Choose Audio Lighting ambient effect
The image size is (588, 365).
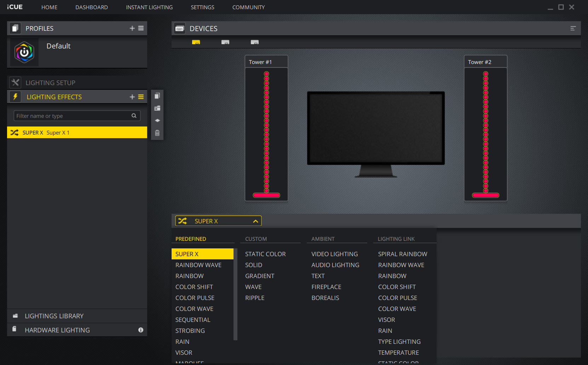pos(335,265)
